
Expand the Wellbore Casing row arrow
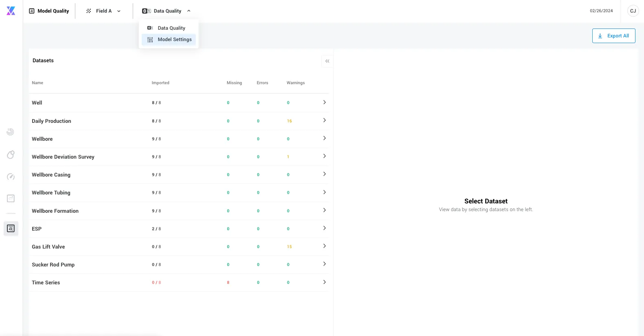tap(324, 174)
